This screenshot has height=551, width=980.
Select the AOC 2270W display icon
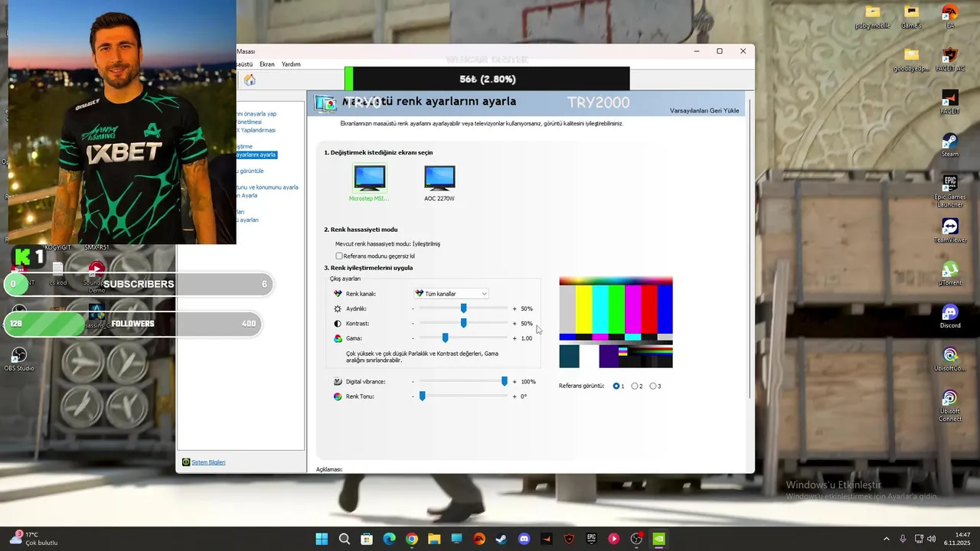[x=439, y=178]
